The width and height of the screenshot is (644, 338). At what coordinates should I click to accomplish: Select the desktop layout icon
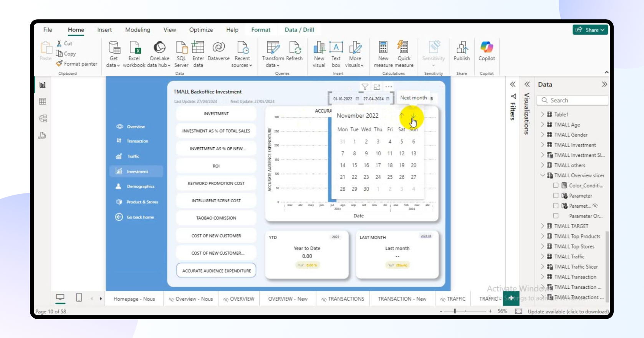pyautogui.click(x=60, y=298)
